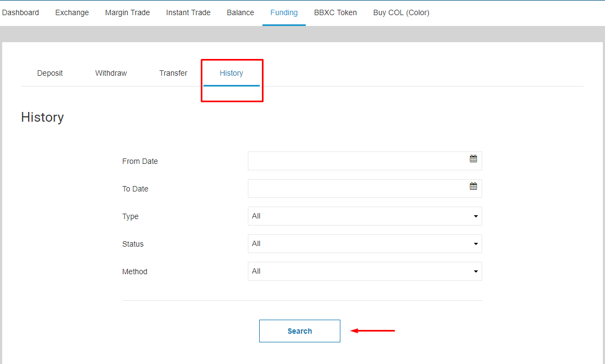
Task: Open the From Date calendar icon
Action: click(474, 159)
